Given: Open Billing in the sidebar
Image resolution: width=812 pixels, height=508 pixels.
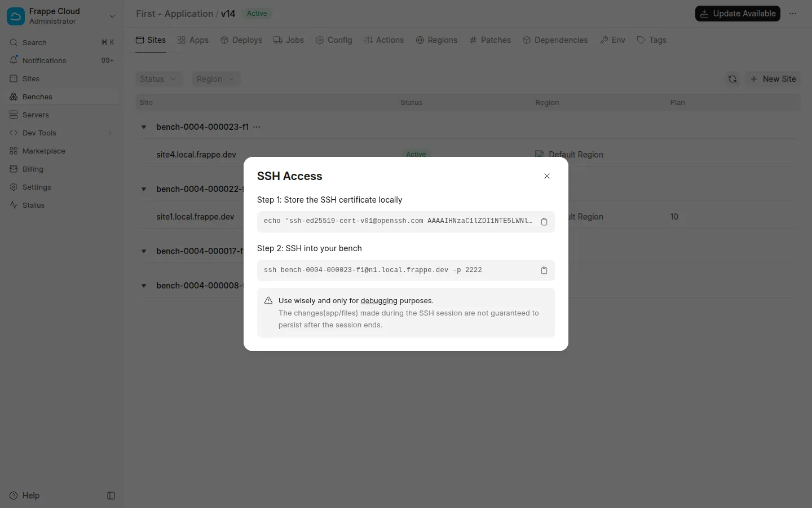Looking at the screenshot, I should 62,169.
